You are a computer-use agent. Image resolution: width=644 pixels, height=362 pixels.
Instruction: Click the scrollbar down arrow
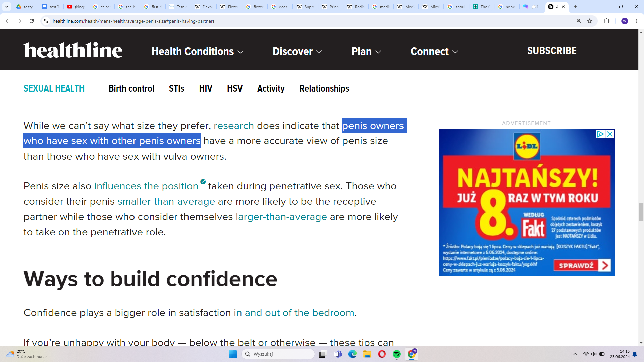[x=641, y=343]
